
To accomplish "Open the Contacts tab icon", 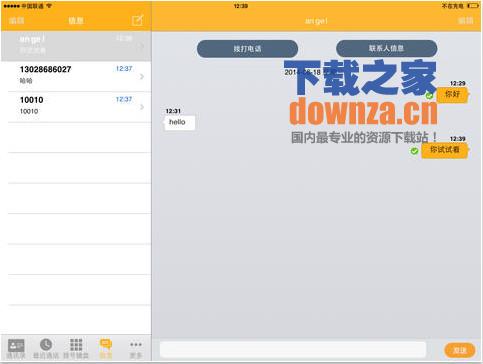I will 16,348.
